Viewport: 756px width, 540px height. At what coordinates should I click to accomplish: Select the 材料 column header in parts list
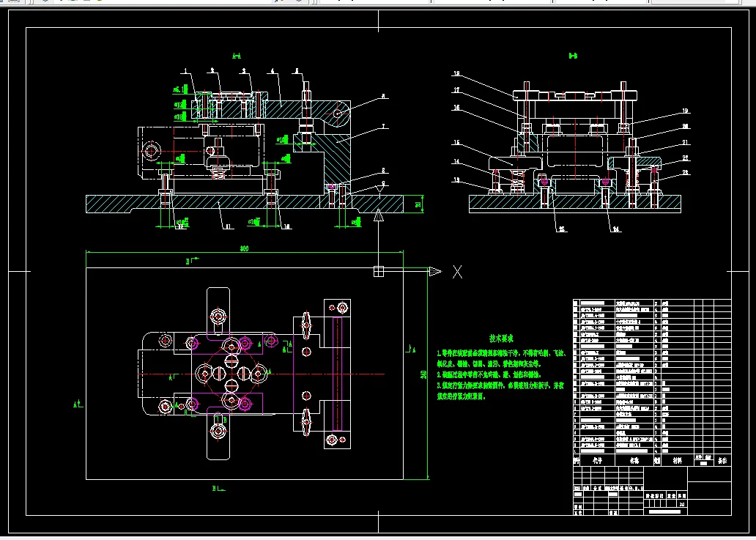point(678,460)
